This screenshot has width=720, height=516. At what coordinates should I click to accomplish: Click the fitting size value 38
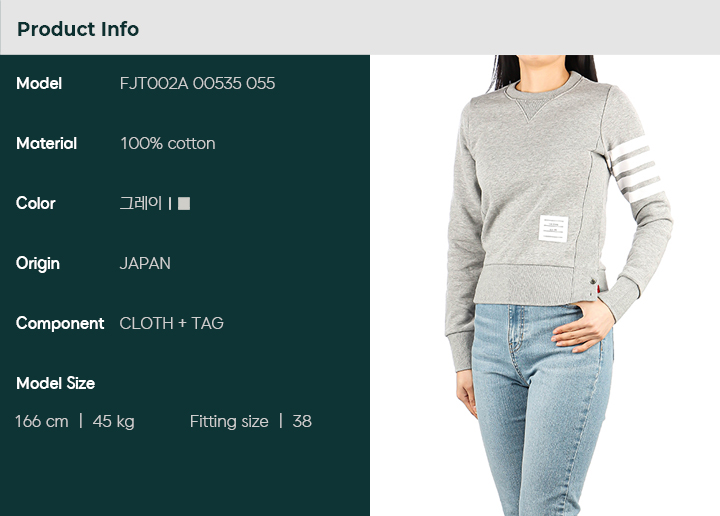pyautogui.click(x=302, y=421)
